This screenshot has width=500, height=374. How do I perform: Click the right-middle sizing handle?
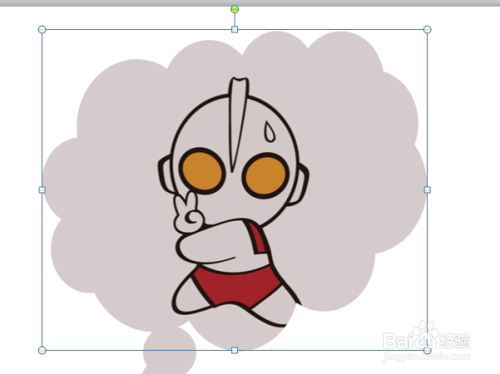(x=427, y=190)
